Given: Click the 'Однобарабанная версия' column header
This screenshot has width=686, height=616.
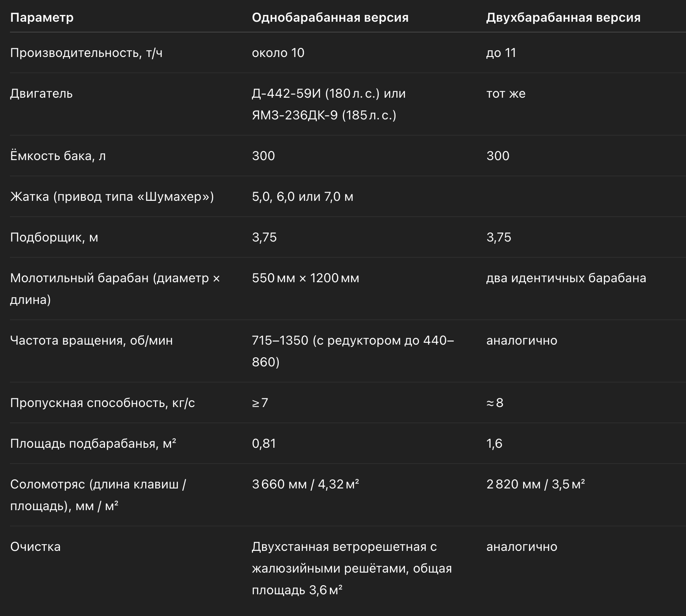Looking at the screenshot, I should click(330, 18).
